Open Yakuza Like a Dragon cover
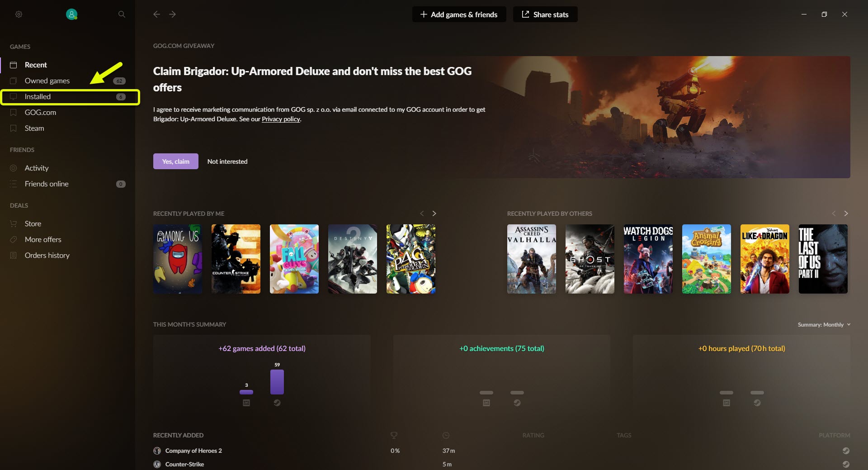This screenshot has width=868, height=470. 765,259
